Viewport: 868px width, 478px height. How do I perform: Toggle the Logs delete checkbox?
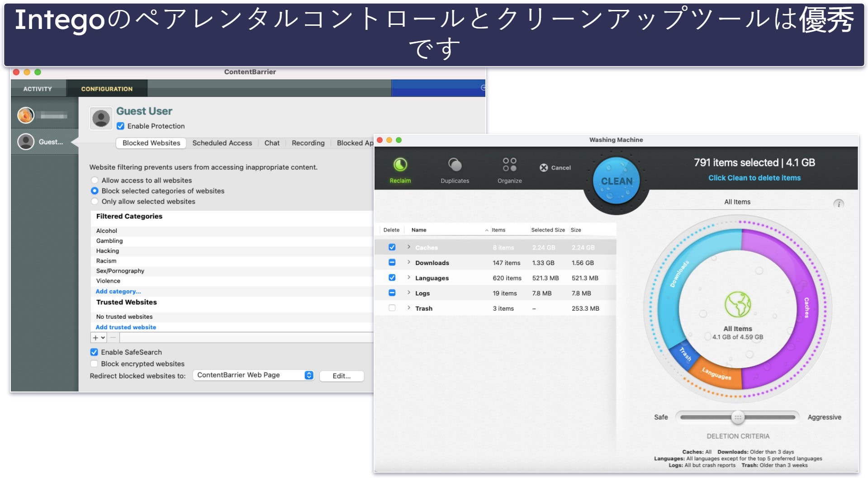pyautogui.click(x=392, y=293)
